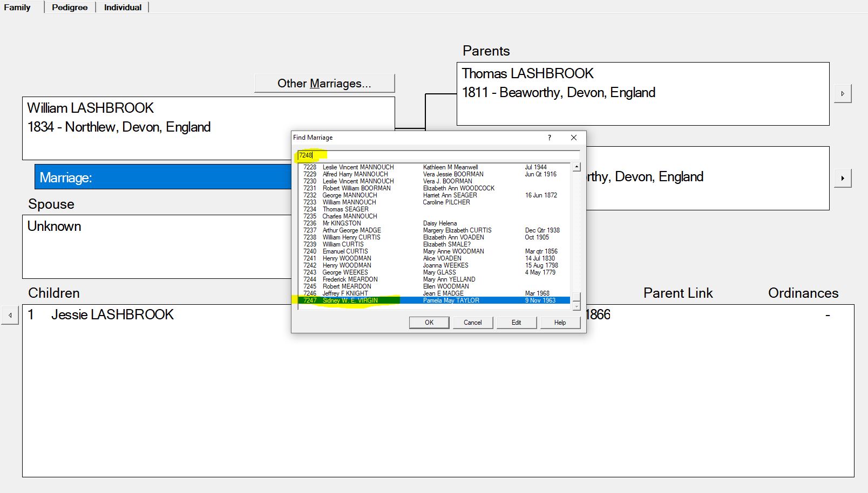Select marriage 7247 Sidney W. E. VIRGIN

pos(434,300)
